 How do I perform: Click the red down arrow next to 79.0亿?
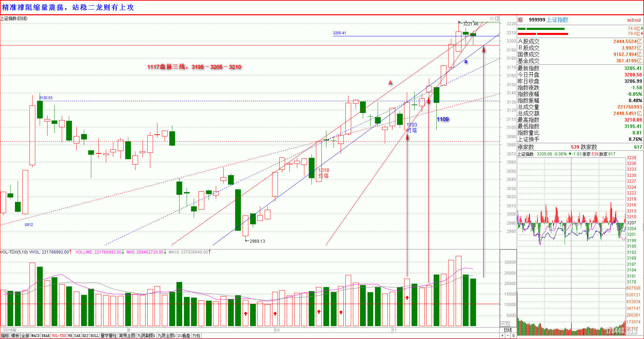[x=642, y=34]
